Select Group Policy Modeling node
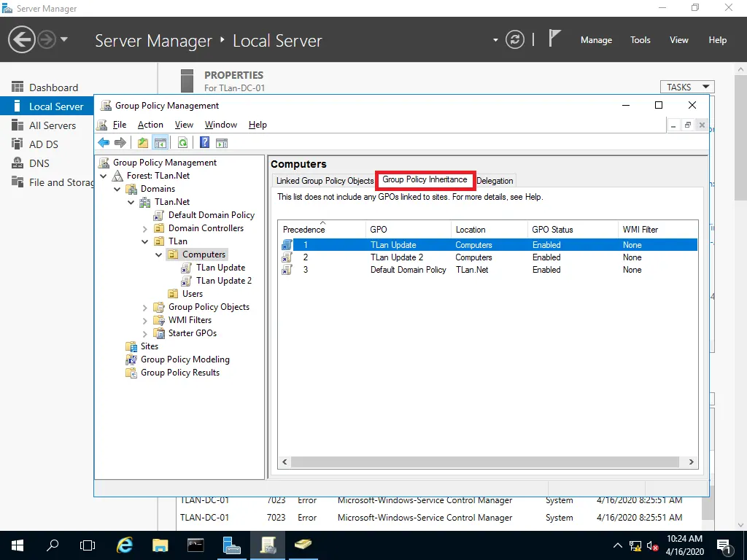This screenshot has width=747, height=560. pos(185,359)
